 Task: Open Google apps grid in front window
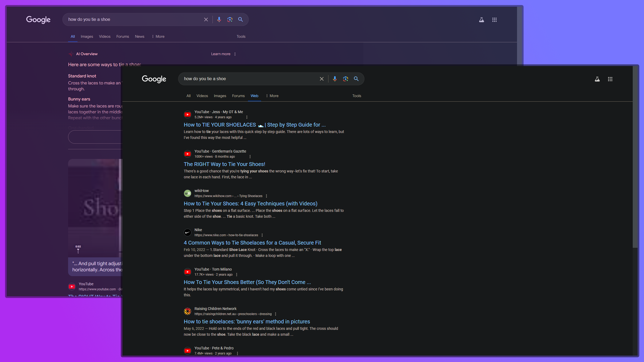tap(610, 79)
